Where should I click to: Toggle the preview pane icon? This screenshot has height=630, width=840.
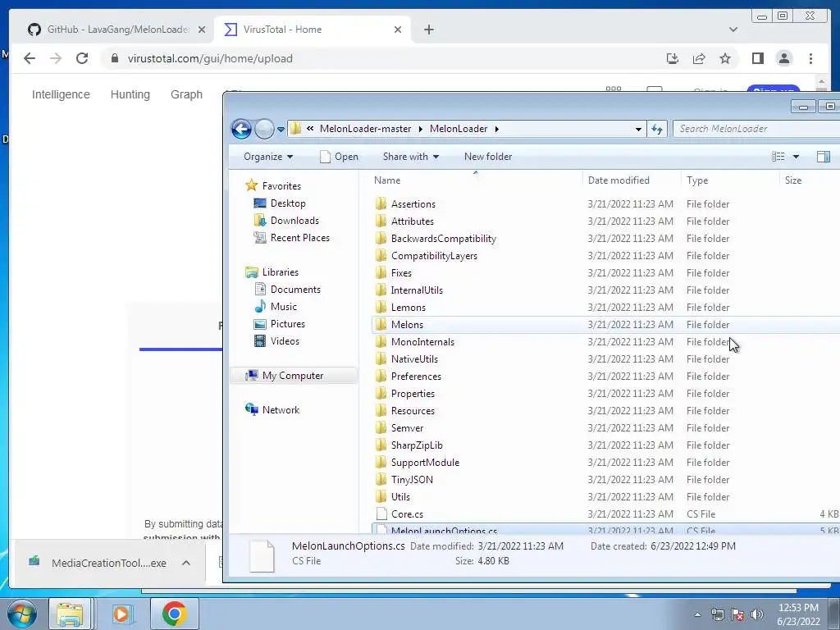coord(823,157)
